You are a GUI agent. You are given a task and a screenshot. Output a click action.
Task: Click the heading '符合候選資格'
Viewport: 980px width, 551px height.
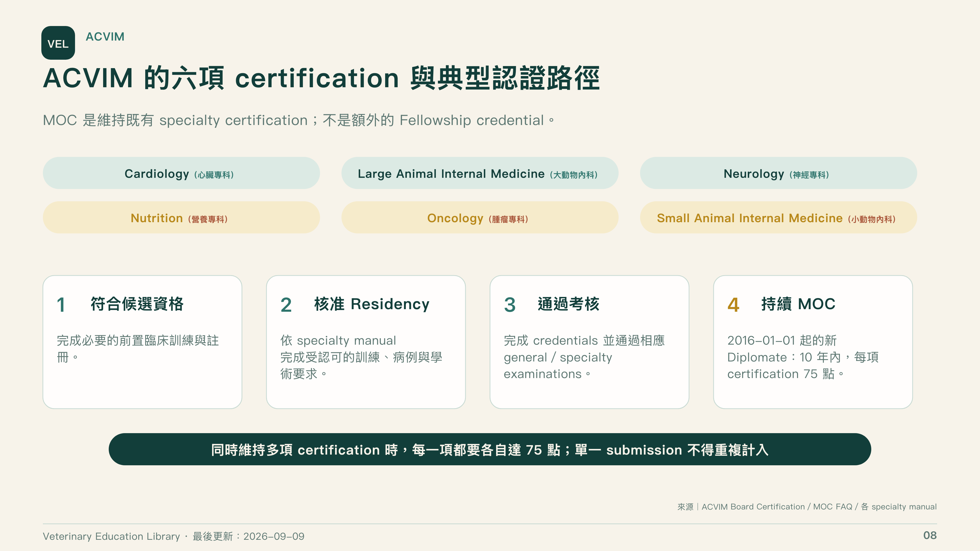137,304
